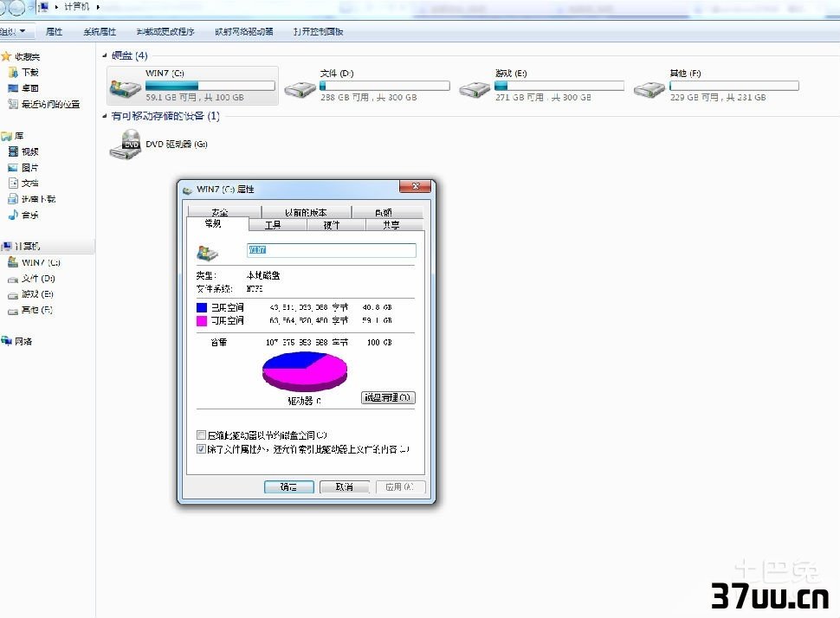Open the 图片 pictures library
Image resolution: width=840 pixels, height=618 pixels.
pos(23,168)
